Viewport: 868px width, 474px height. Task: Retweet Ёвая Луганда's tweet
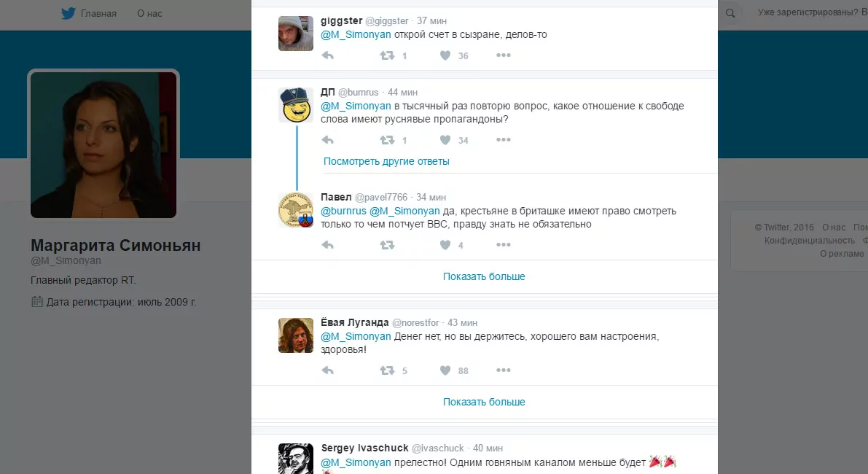387,370
